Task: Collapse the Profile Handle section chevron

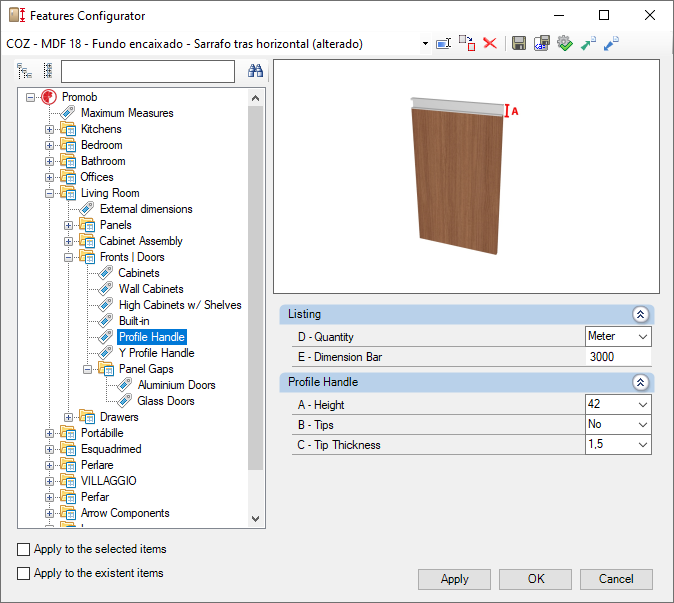Action: click(x=640, y=383)
